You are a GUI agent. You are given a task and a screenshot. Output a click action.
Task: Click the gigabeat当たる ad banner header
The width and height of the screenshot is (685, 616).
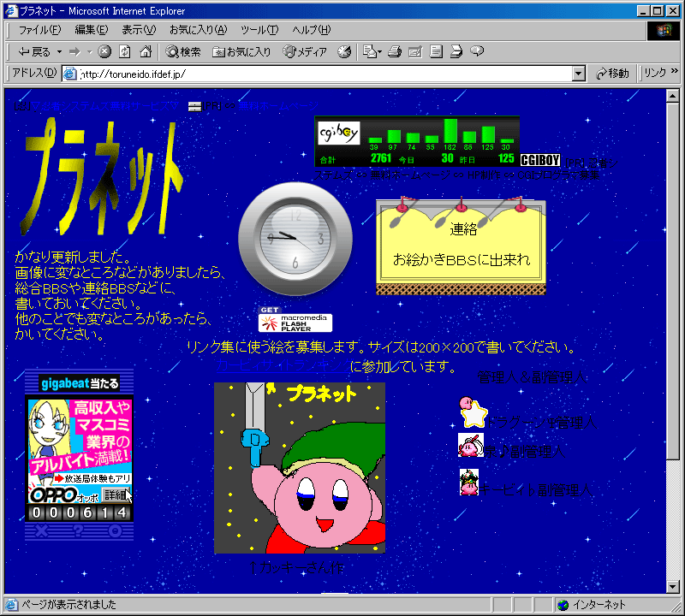tap(79, 384)
